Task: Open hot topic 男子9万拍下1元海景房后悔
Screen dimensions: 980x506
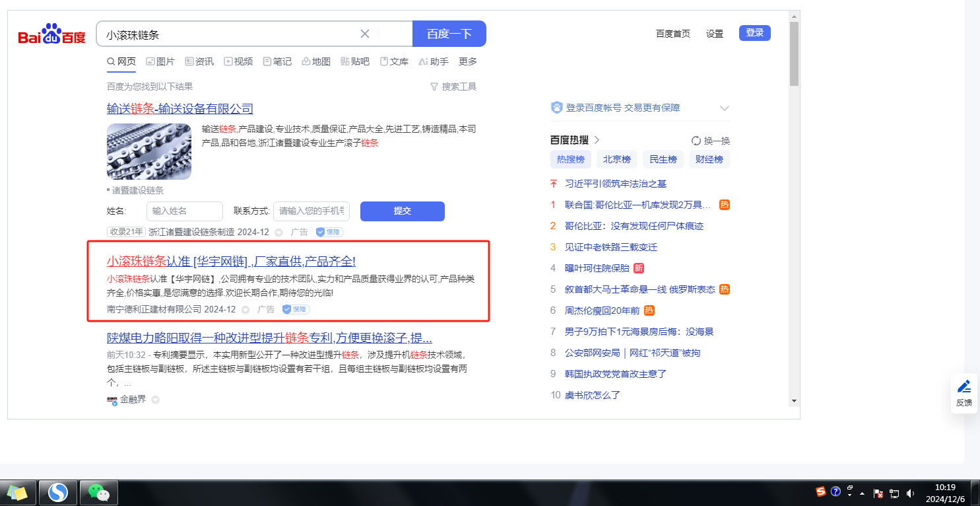Action: click(639, 332)
